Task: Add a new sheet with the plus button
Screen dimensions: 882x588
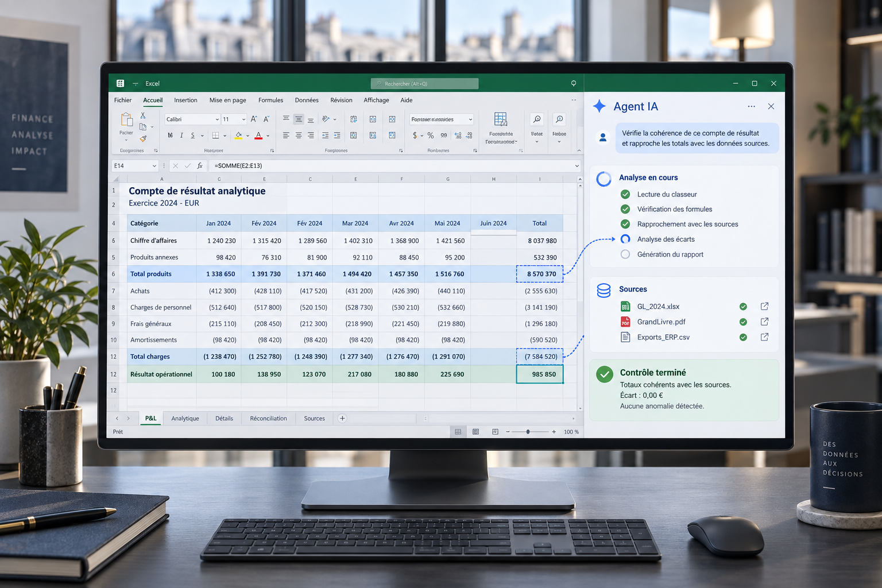Action: 342,419
